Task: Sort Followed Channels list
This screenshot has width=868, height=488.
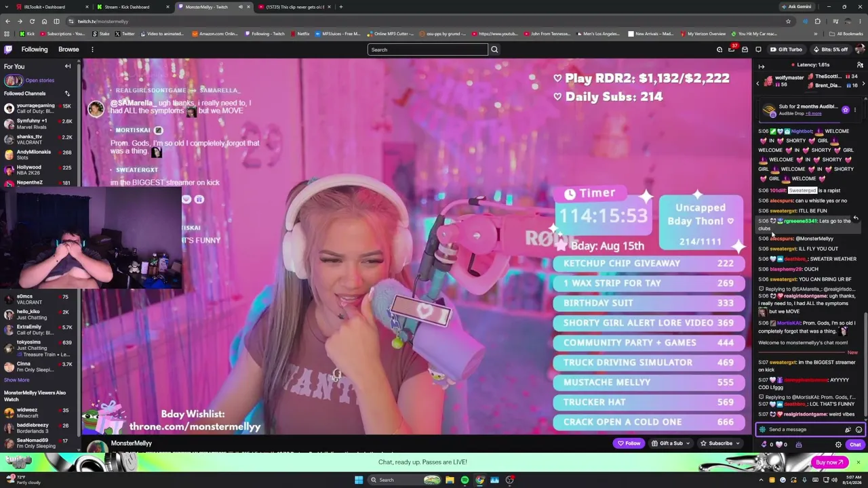Action: click(x=67, y=94)
